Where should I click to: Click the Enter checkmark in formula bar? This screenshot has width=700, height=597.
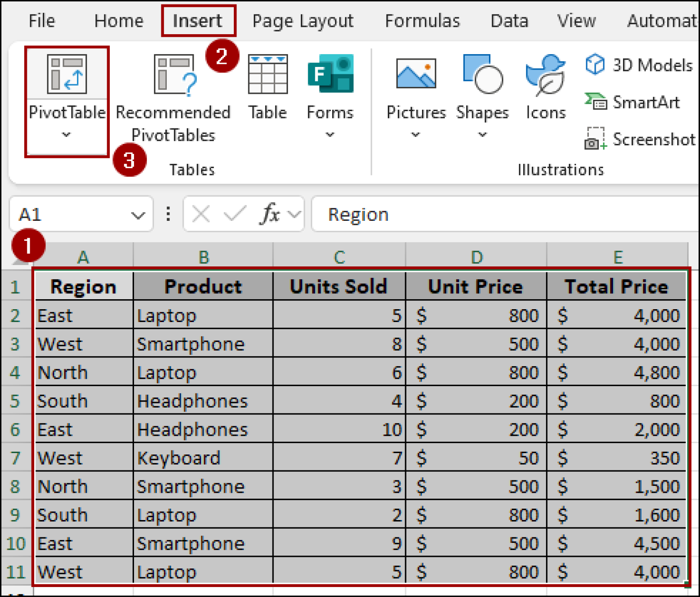pos(234,213)
